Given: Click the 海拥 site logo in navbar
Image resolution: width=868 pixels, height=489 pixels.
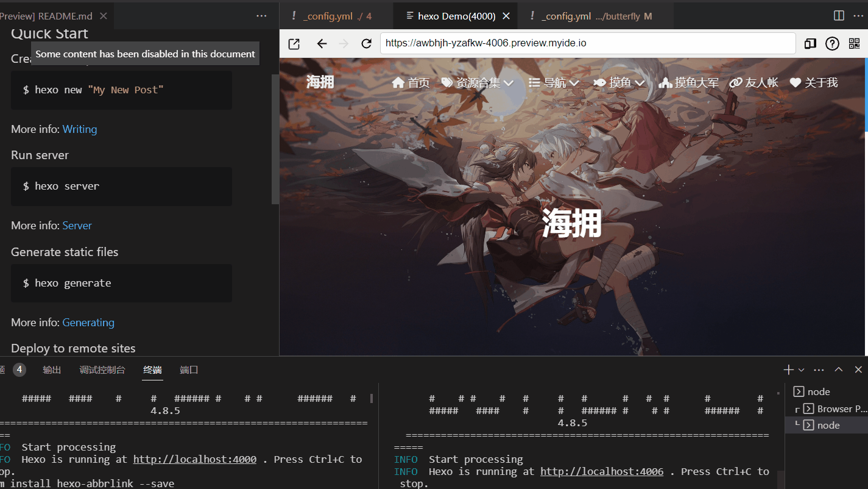Looking at the screenshot, I should click(x=320, y=82).
